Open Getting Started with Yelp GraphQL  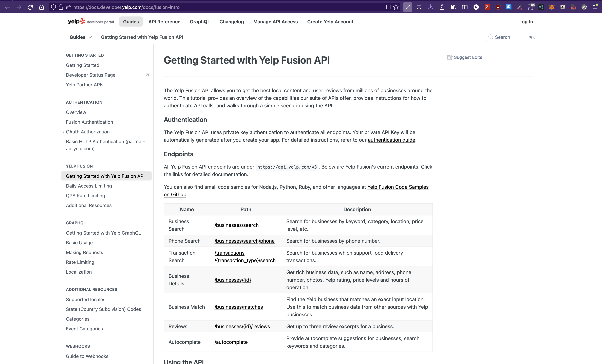pyautogui.click(x=104, y=233)
